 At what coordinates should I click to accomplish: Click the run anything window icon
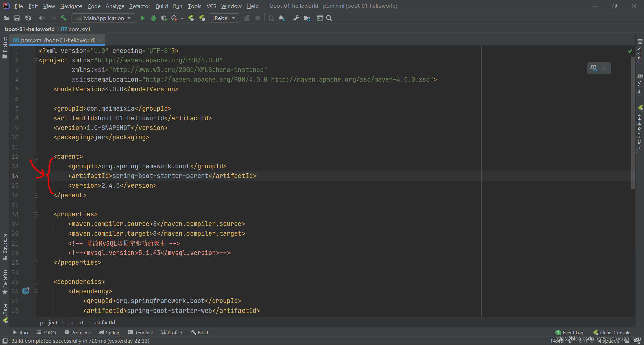[x=320, y=18]
